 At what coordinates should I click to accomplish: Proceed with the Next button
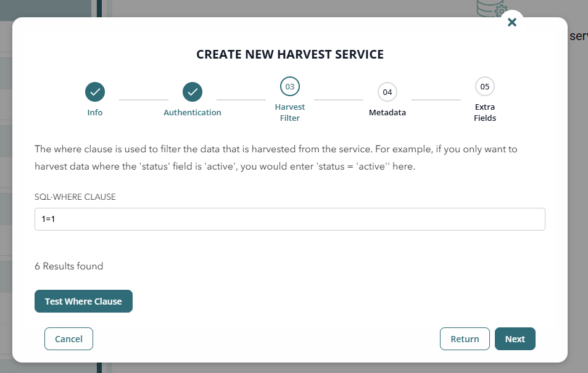tap(515, 338)
